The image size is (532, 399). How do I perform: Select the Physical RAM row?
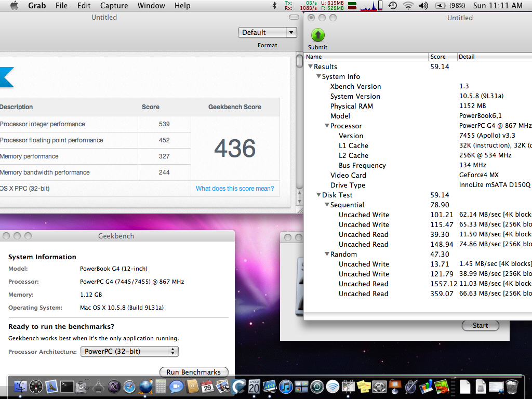click(x=418, y=106)
